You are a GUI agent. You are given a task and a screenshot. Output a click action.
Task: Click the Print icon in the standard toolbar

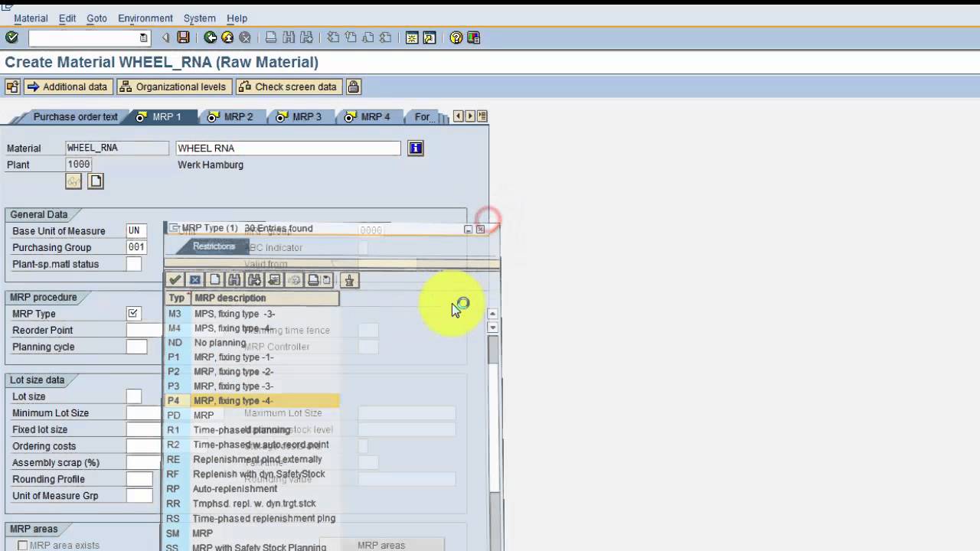[x=271, y=37]
